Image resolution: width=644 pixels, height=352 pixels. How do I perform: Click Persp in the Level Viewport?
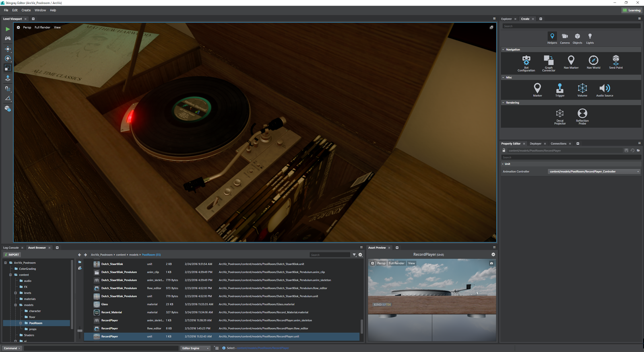point(27,27)
